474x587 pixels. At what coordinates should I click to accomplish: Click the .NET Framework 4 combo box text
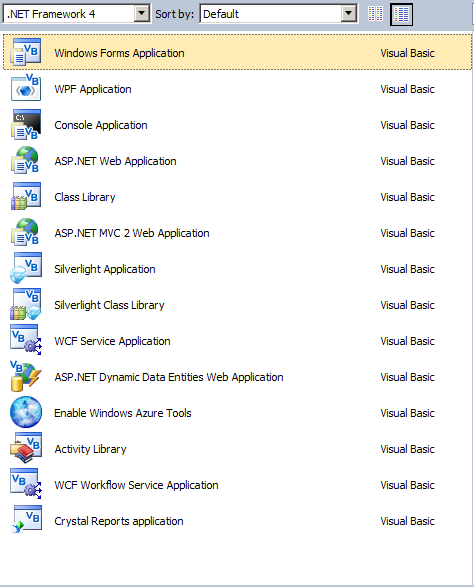coord(51,14)
